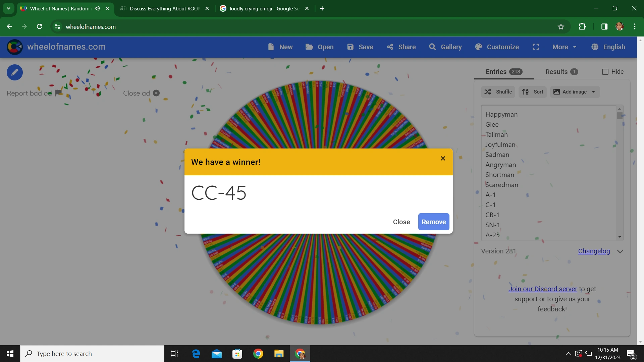Open the Add image dropdown
Screen dimensions: 644x362
575,92
